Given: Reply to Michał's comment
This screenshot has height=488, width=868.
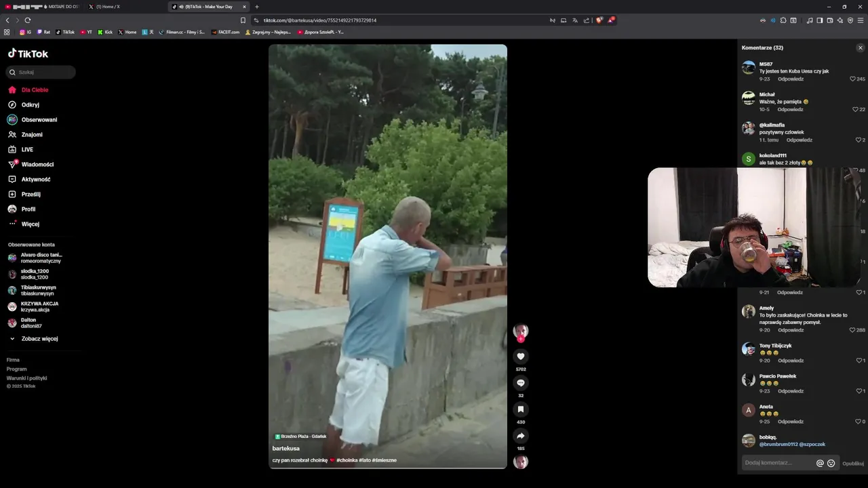Looking at the screenshot, I should (790, 110).
